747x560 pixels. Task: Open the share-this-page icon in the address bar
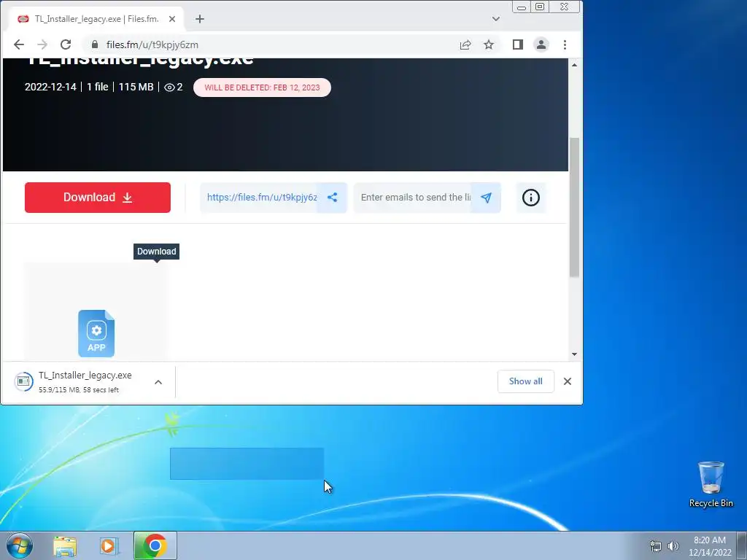pos(465,44)
